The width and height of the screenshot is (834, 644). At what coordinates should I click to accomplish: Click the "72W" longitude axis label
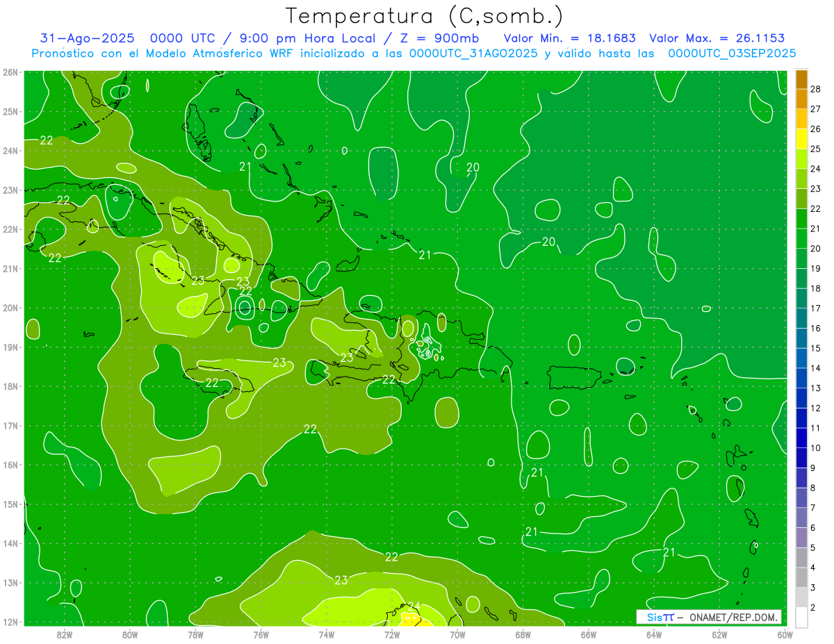coord(392,634)
